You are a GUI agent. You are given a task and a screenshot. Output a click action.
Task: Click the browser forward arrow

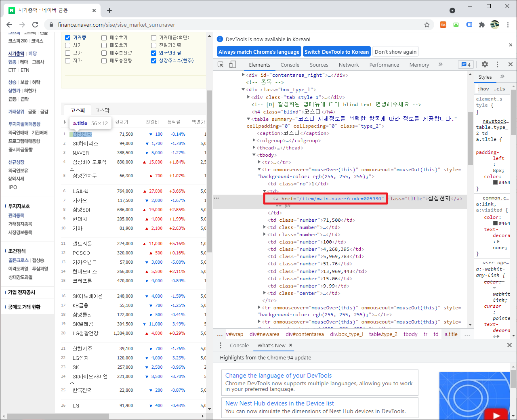click(x=22, y=25)
